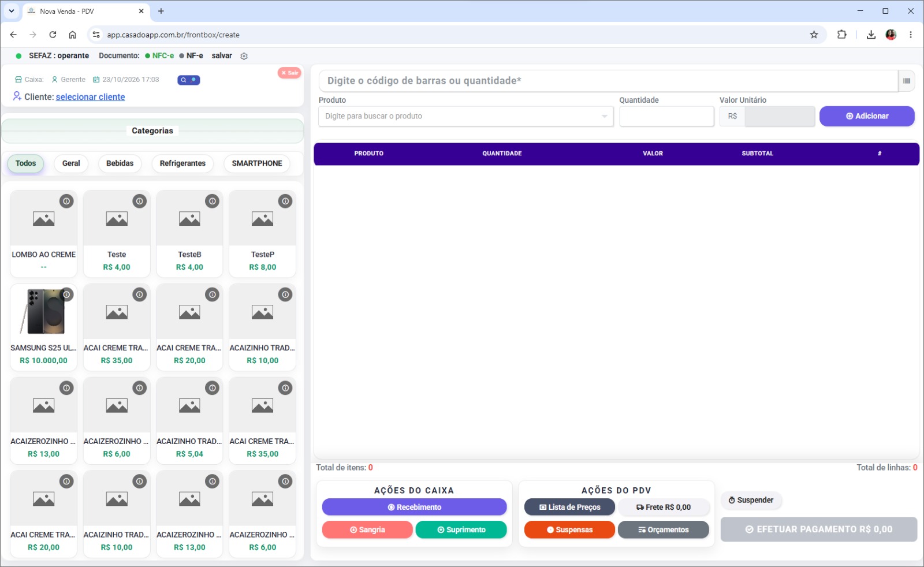Open browser downloads icon
924x567 pixels.
(871, 35)
